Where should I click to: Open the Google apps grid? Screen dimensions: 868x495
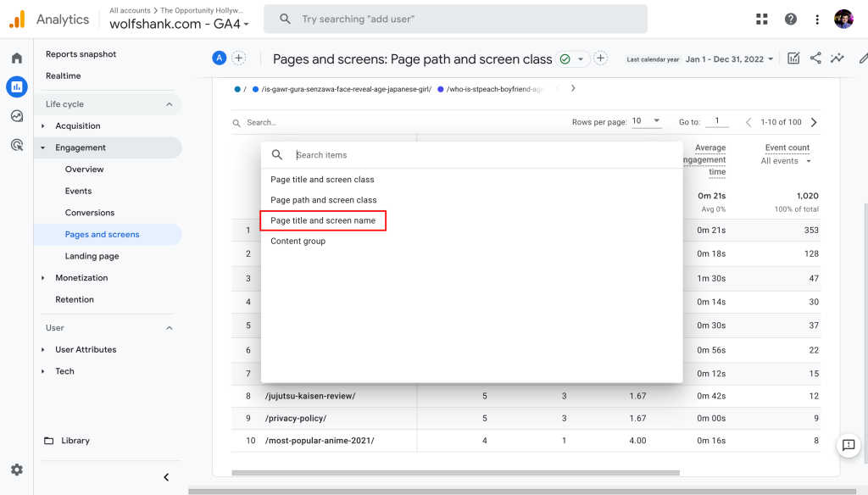coord(761,19)
